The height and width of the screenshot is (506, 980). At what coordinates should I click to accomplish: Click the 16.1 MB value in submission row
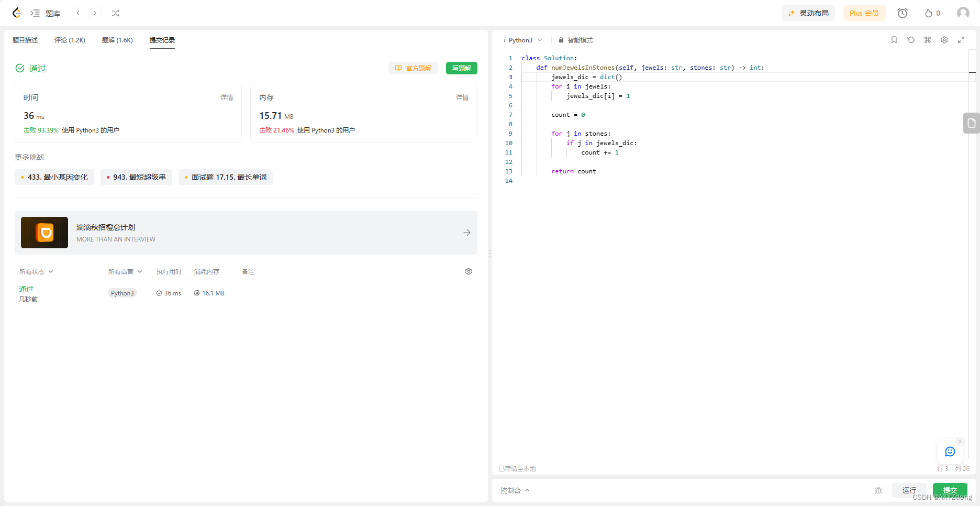[209, 293]
